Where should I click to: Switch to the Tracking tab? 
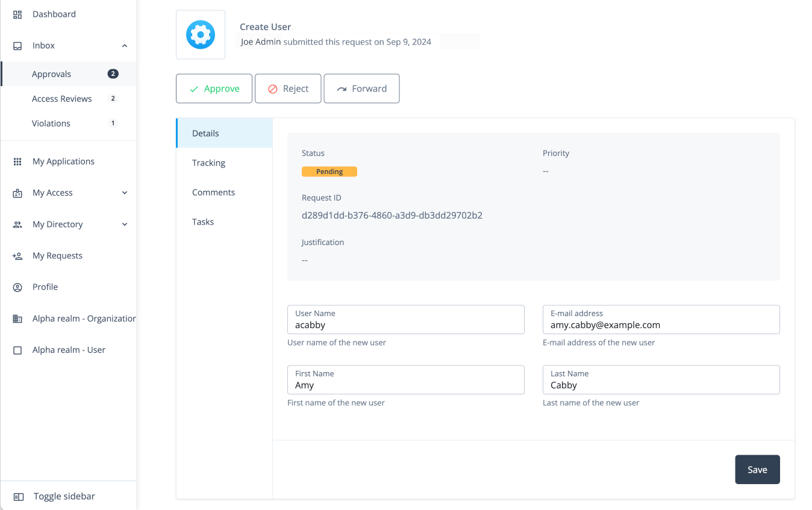coord(208,163)
